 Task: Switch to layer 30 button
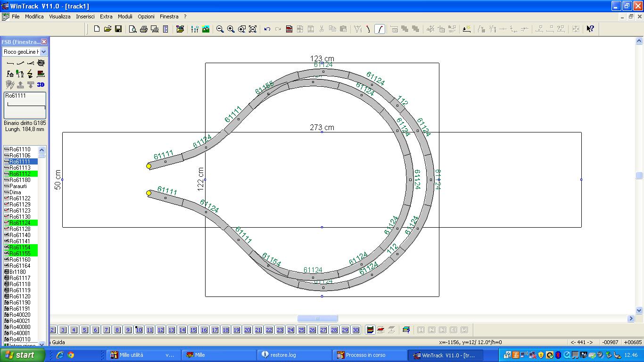[355, 330]
